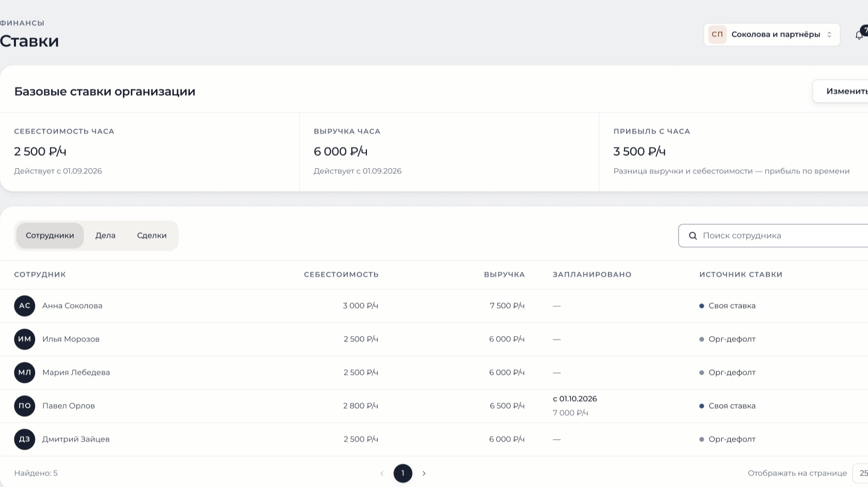Screen dimensions: 868x487
Task: Click the Источник ставки column header
Action: pos(741,275)
